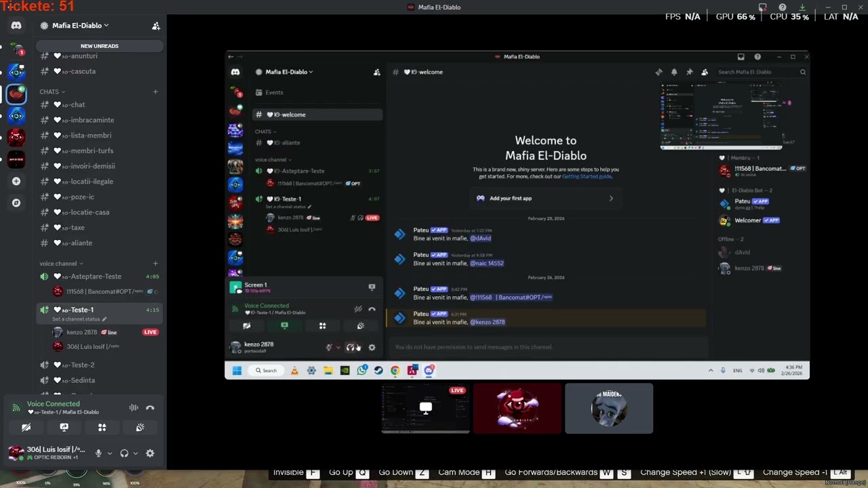Create a channel in the CHATS category
This screenshot has width=868, height=488.
(155, 91)
